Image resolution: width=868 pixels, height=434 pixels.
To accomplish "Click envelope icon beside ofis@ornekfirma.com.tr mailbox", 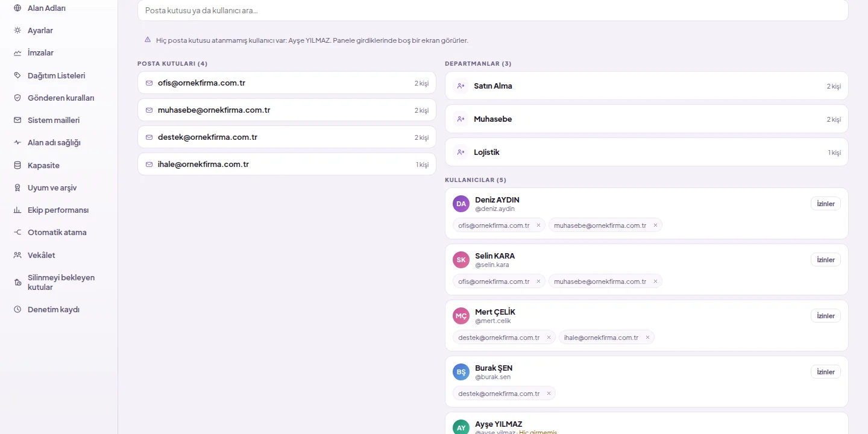I will point(149,83).
